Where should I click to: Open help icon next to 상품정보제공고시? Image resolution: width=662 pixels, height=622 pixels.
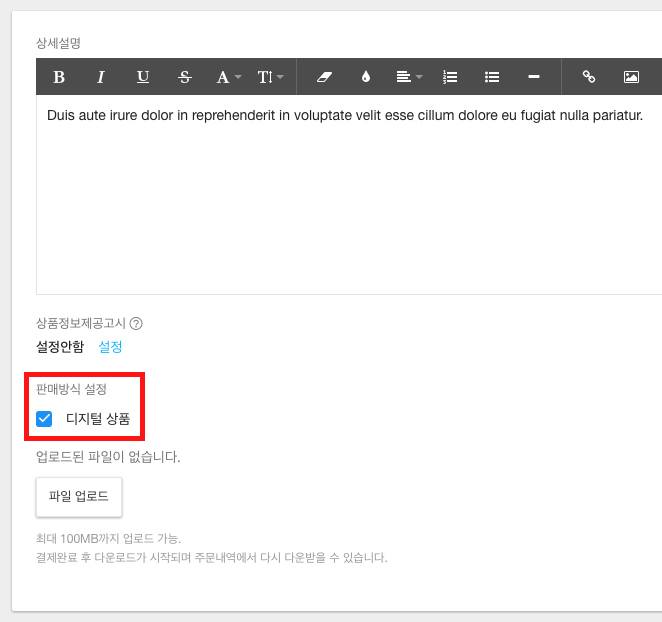136,323
